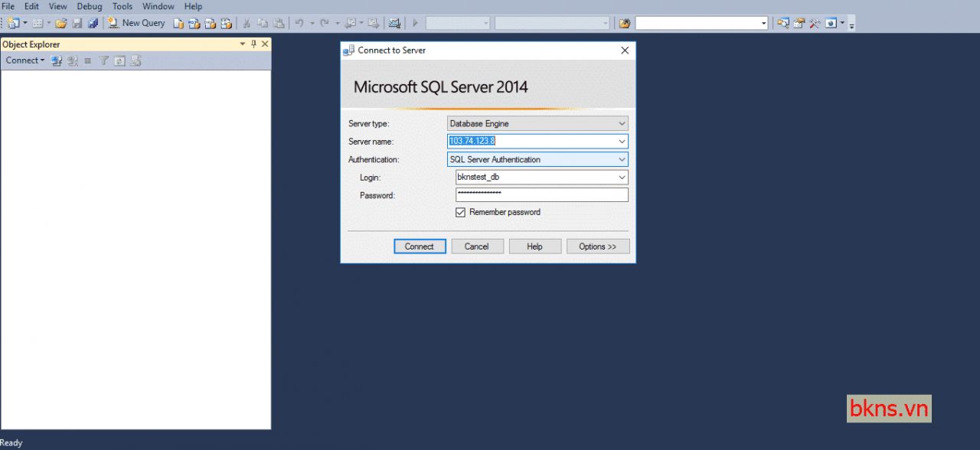The width and height of the screenshot is (980, 450).
Task: Close the Connect to Server dialog
Action: click(625, 51)
